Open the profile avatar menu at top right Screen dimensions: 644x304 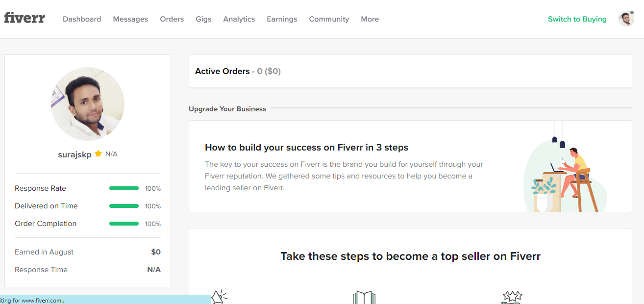(626, 19)
